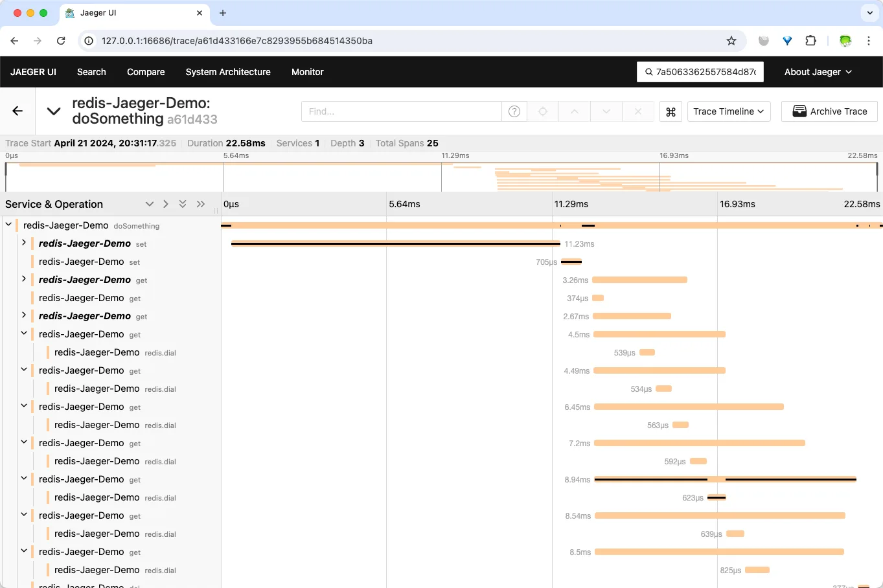Click the next search result arrow icon

[606, 111]
